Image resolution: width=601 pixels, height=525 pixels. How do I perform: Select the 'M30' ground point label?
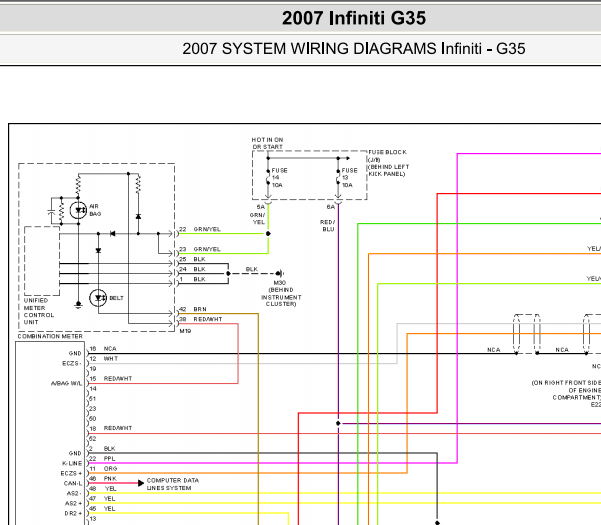280,282
